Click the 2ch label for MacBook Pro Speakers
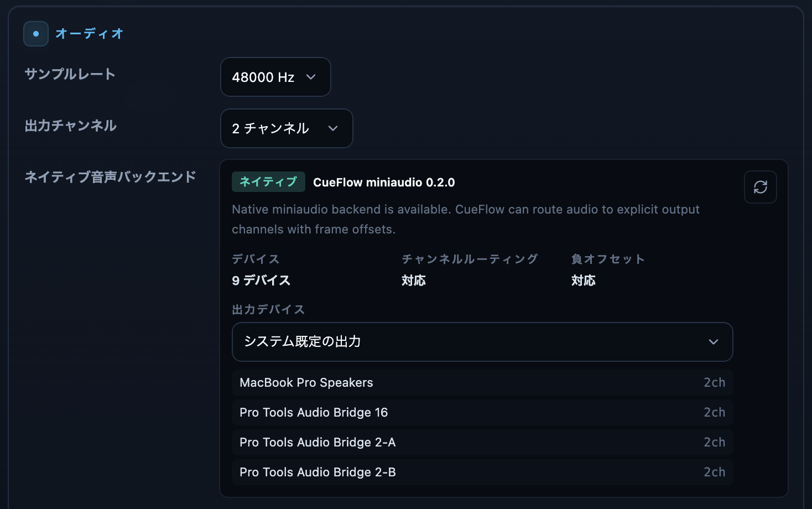This screenshot has height=509, width=812. [714, 382]
